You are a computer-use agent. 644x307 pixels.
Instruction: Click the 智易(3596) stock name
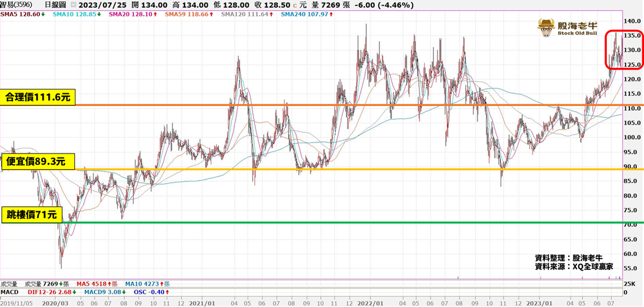(16, 5)
